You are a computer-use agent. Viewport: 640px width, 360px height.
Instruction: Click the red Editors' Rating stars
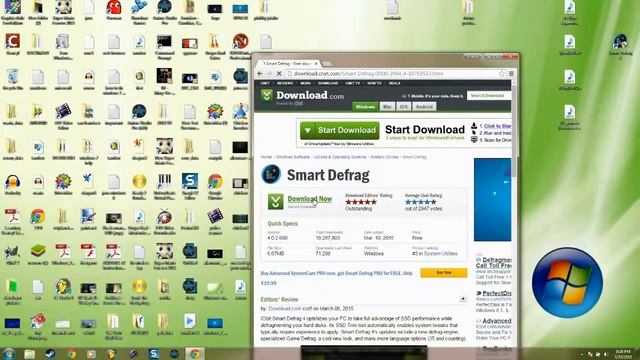pos(361,202)
